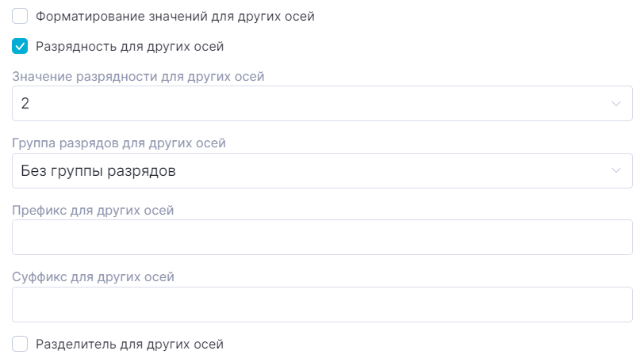Click the white checkmark icon next to 'Разрядность'
644x358 pixels.
click(x=21, y=47)
